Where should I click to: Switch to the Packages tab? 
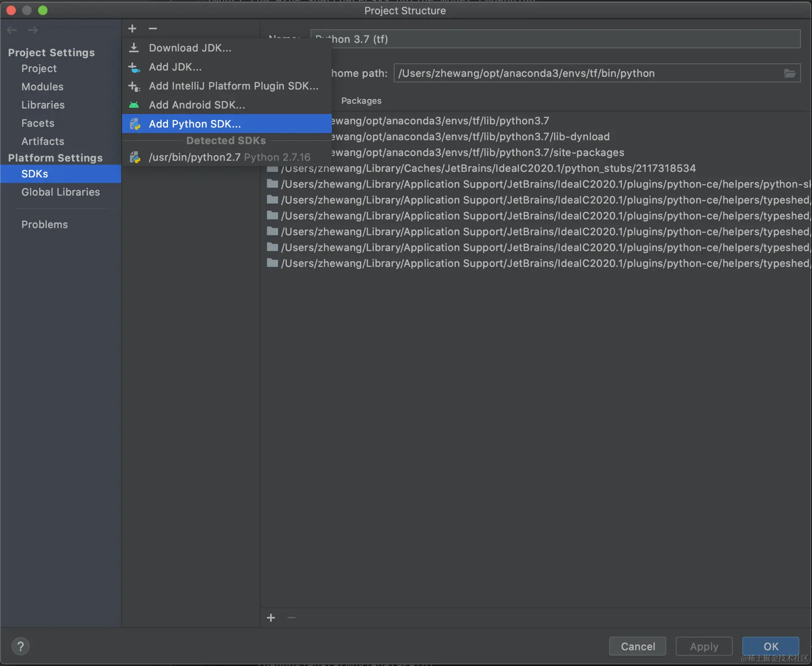coord(361,101)
